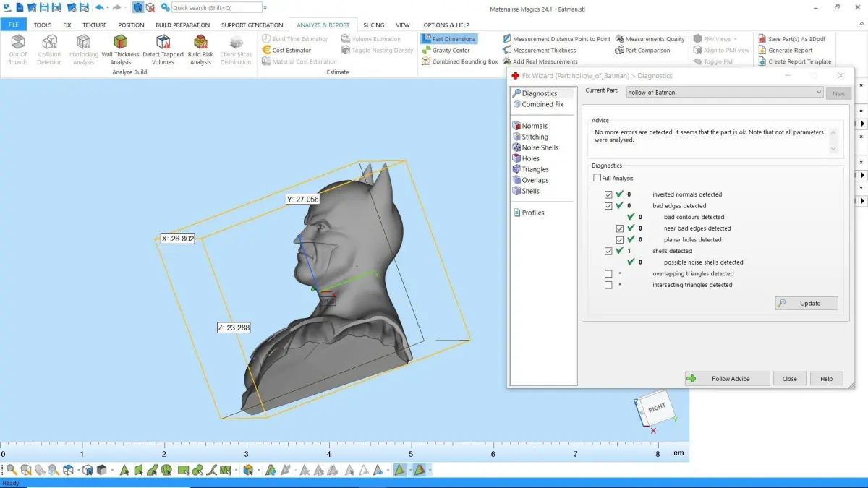868x488 pixels.
Task: Click the Redo arrow in quick access bar
Action: tap(116, 7)
